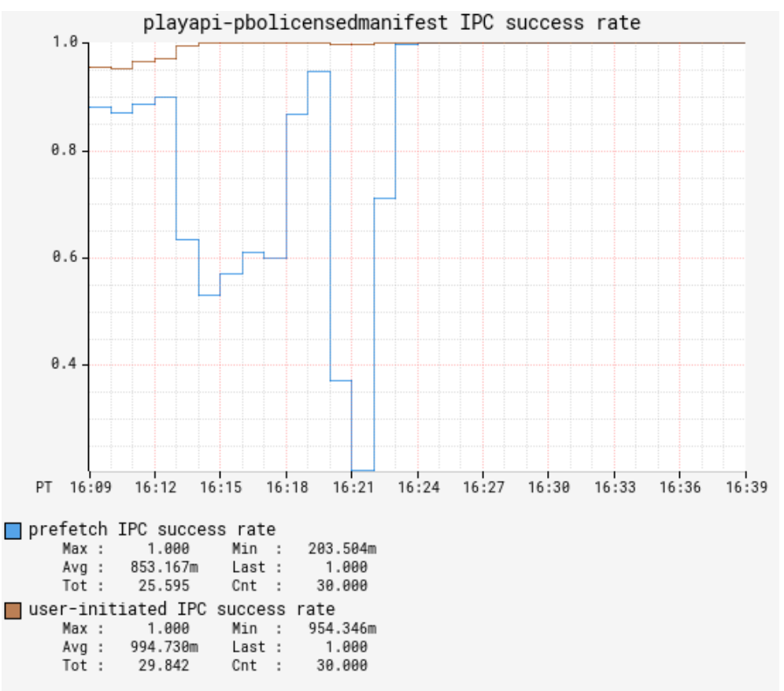Click prefetch Tot value 25.595
The image size is (784, 691).
(x=164, y=586)
